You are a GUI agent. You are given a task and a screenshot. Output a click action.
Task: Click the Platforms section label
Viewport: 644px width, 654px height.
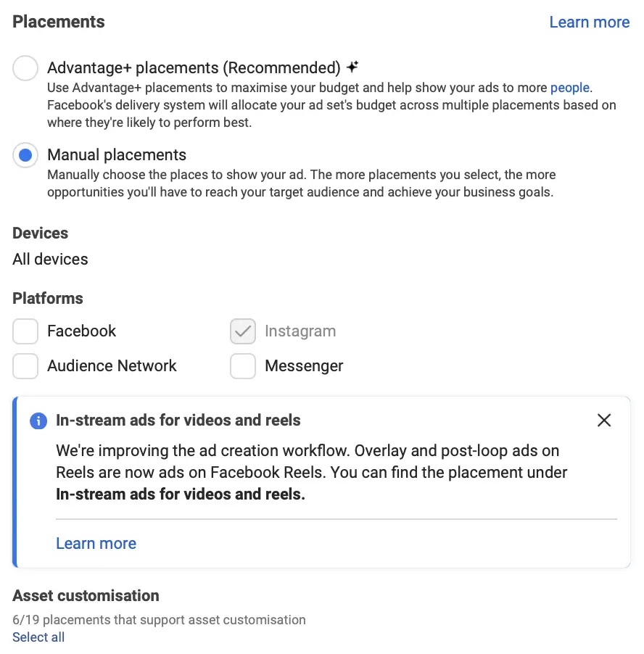47,298
